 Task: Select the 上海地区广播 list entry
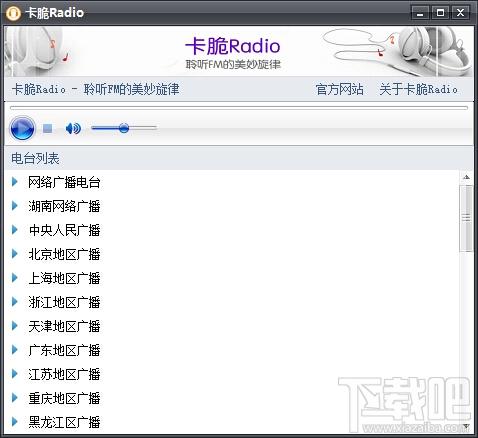(x=64, y=278)
